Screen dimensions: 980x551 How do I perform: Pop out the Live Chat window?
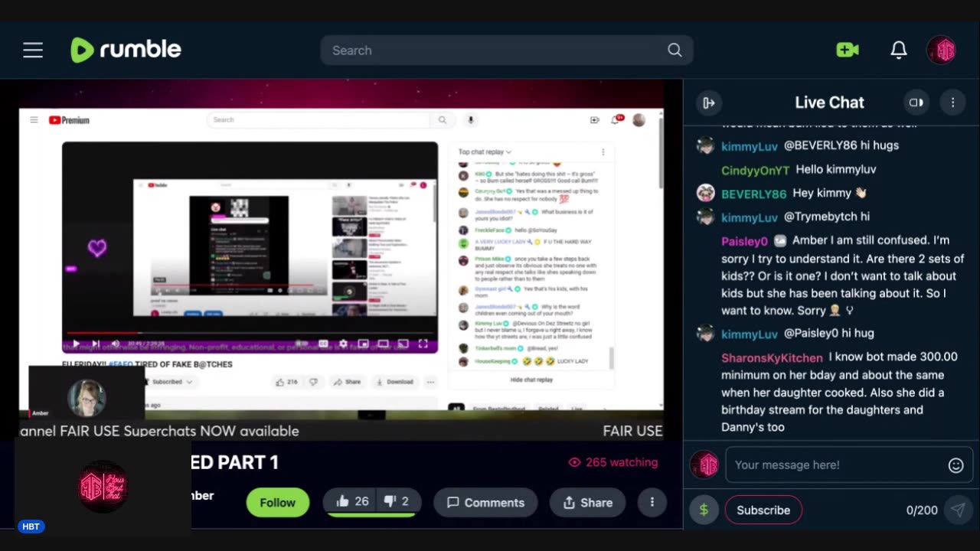click(x=916, y=103)
